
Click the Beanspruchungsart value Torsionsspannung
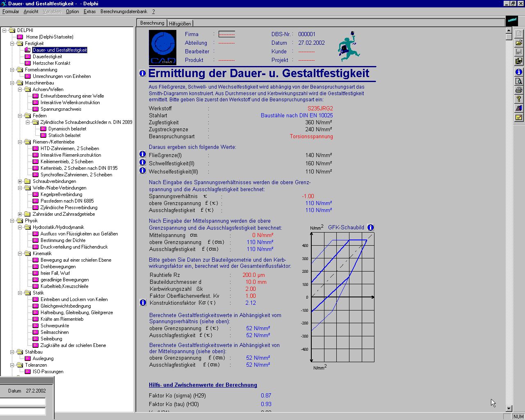[x=311, y=136]
